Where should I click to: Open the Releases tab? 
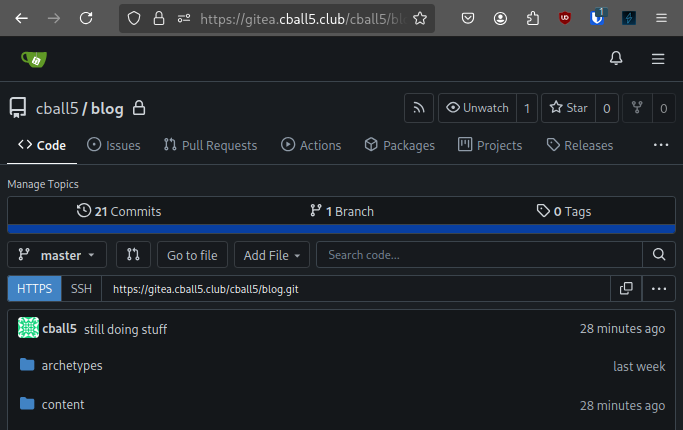(580, 145)
